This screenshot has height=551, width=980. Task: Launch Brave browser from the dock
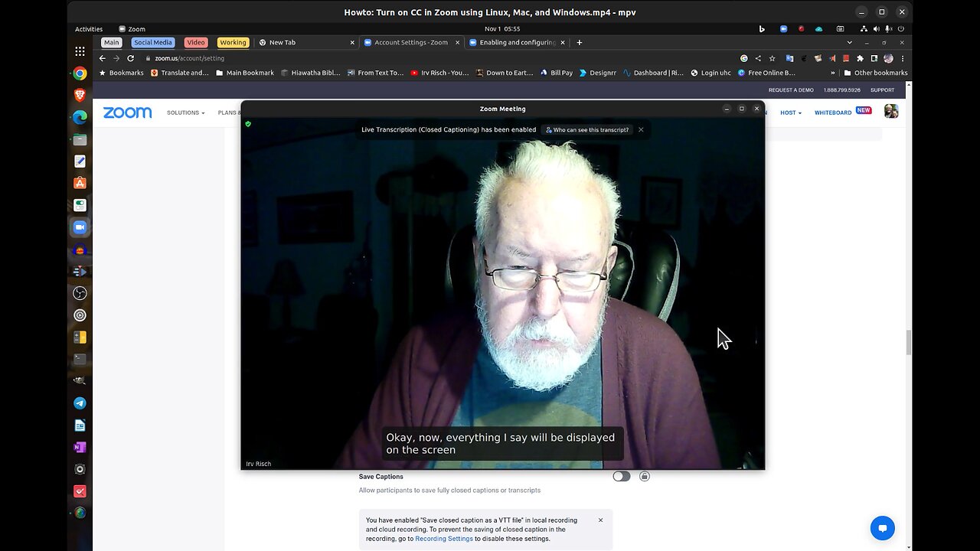tap(80, 96)
